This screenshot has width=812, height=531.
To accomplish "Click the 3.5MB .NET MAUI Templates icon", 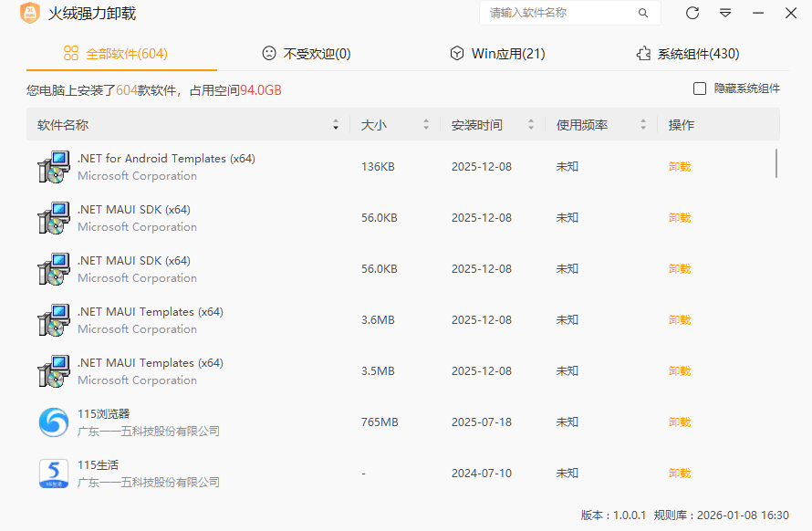I will pos(54,371).
